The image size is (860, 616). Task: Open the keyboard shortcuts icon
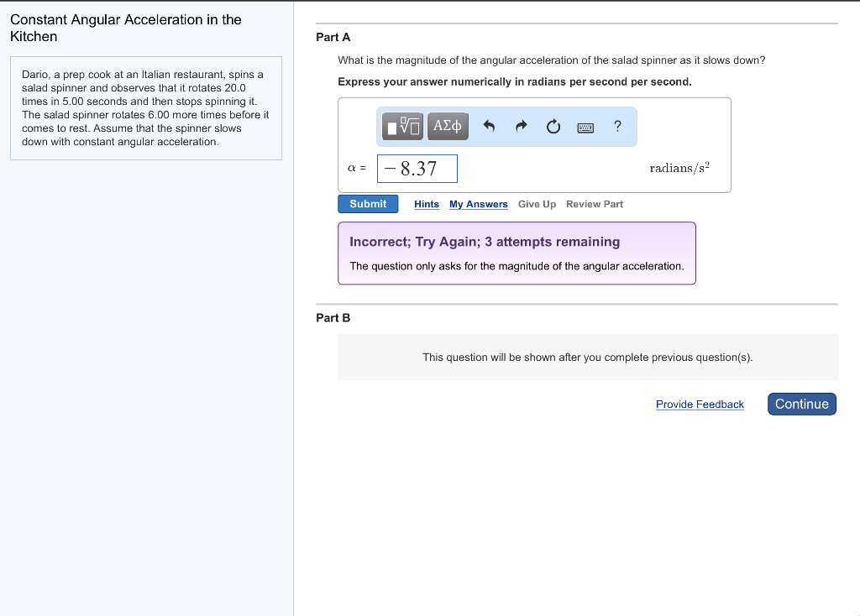point(585,128)
